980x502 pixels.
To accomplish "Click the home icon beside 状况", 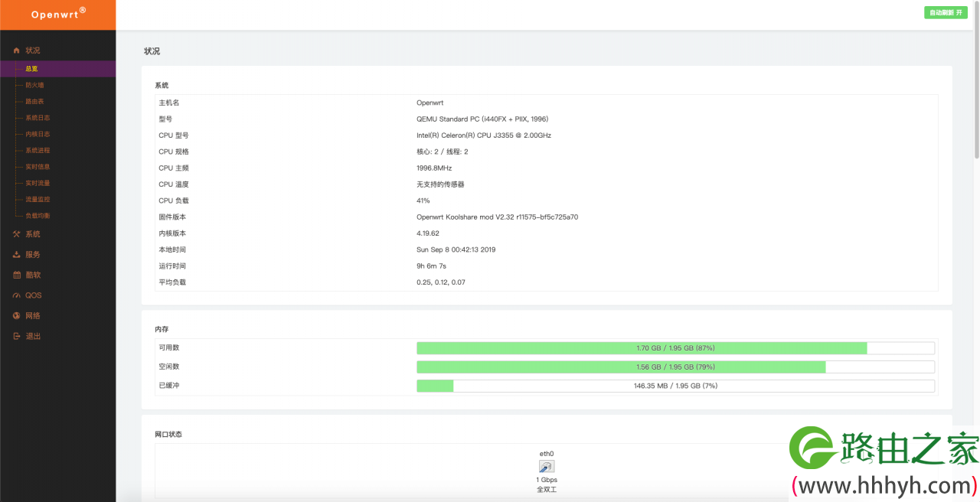I will (16, 51).
